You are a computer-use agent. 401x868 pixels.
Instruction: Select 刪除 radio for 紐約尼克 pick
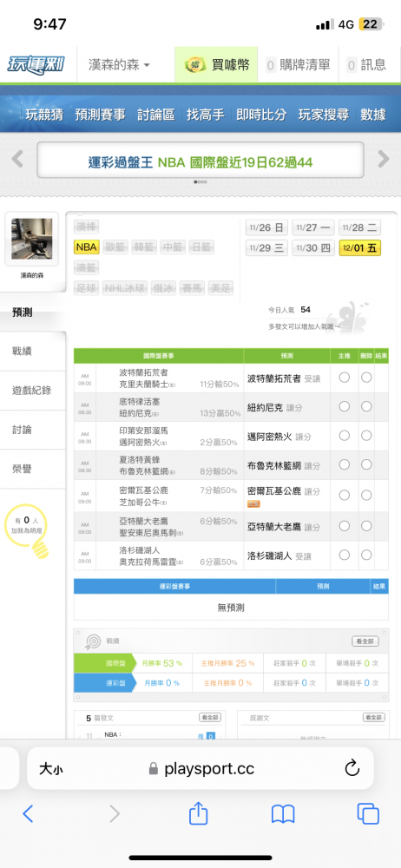click(x=366, y=406)
